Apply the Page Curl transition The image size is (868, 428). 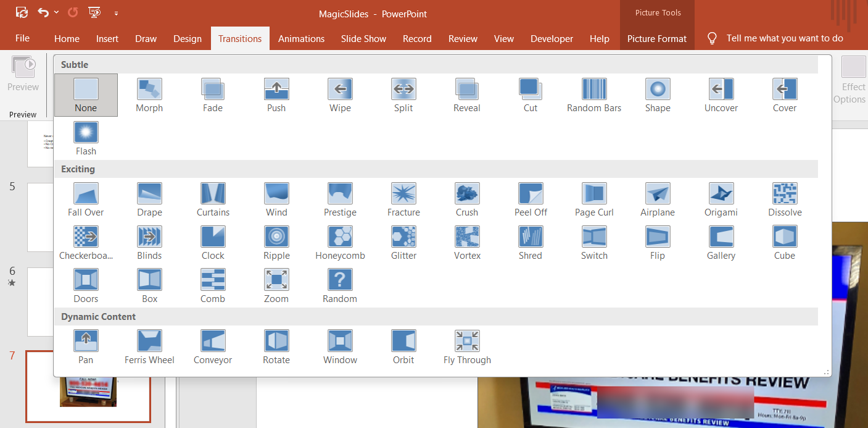point(593,199)
